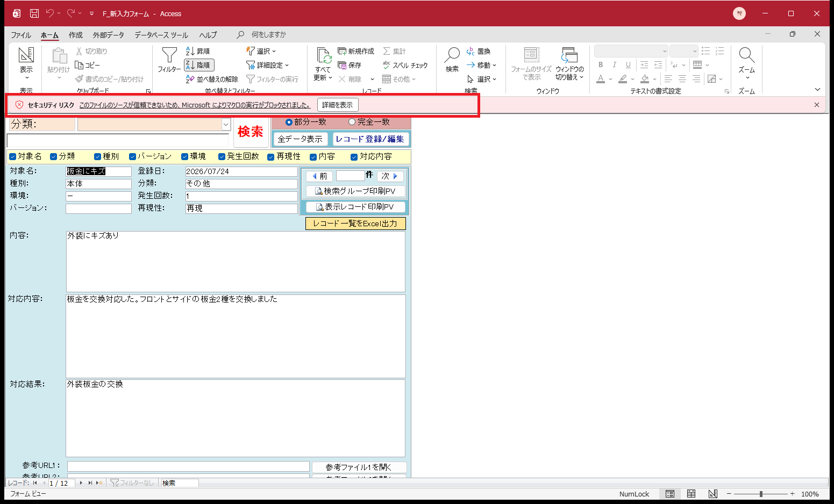Select the 部分一致 radio button

(x=289, y=122)
